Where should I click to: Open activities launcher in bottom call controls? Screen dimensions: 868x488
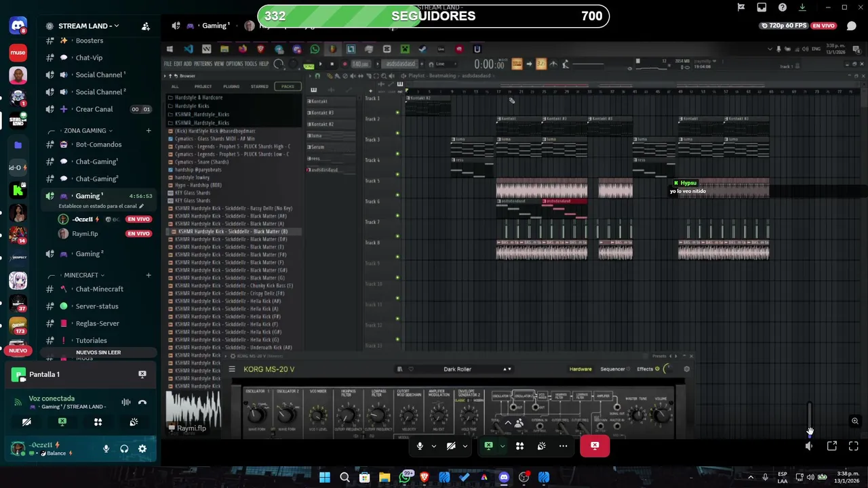tap(520, 446)
